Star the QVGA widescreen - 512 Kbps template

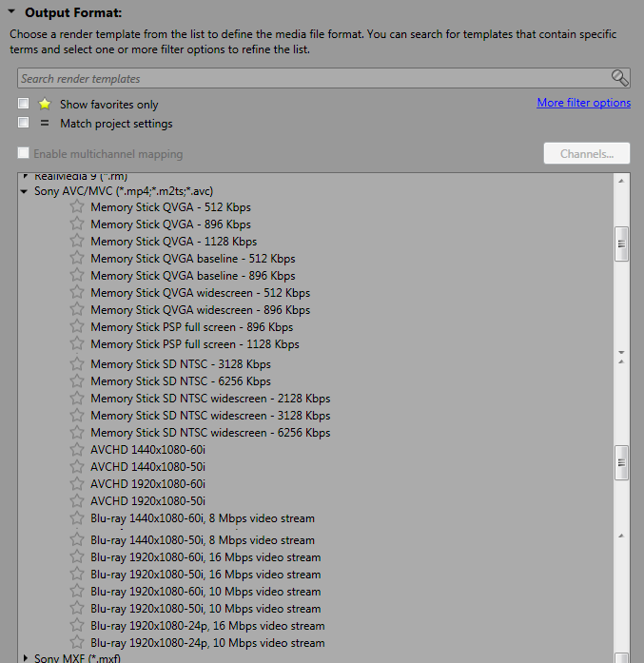pos(77,292)
